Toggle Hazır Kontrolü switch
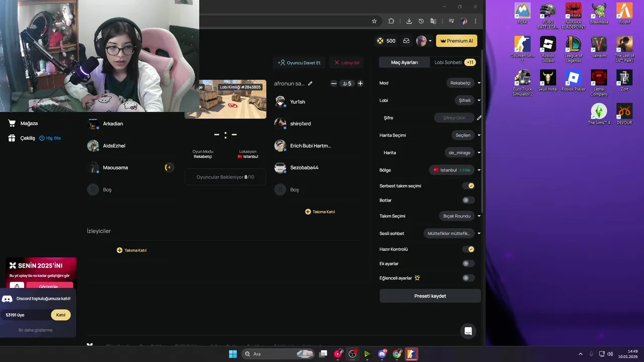This screenshot has height=362, width=644. [x=468, y=249]
